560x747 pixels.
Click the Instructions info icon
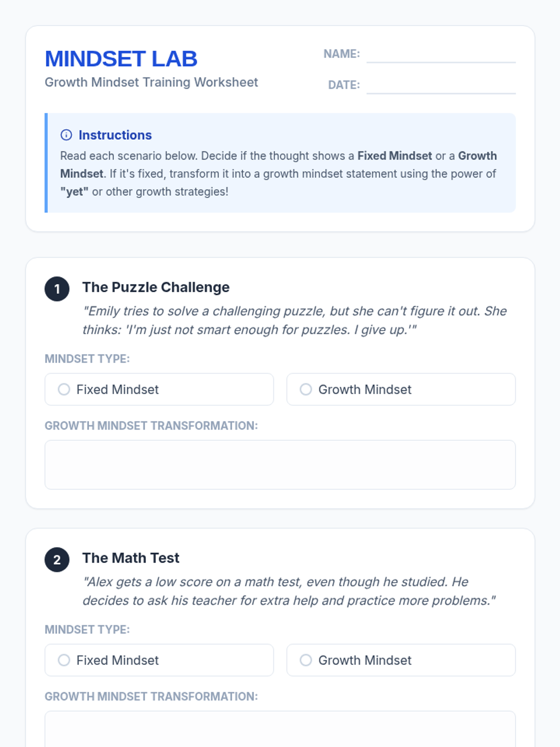click(66, 135)
